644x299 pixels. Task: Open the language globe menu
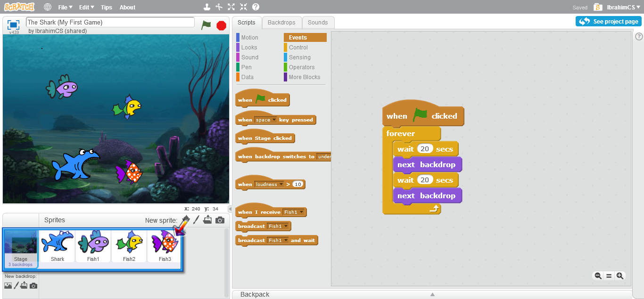coord(48,7)
